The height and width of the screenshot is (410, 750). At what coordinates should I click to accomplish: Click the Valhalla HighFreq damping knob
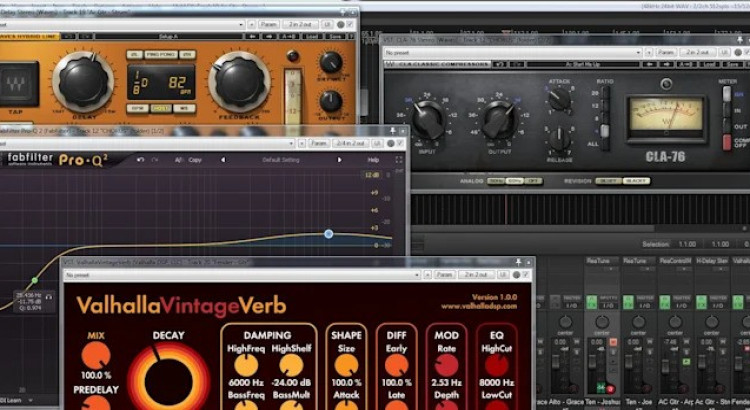(246, 364)
